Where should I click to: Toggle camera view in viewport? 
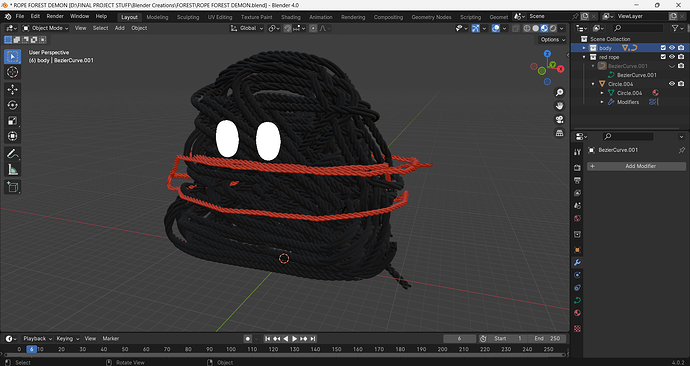559,119
